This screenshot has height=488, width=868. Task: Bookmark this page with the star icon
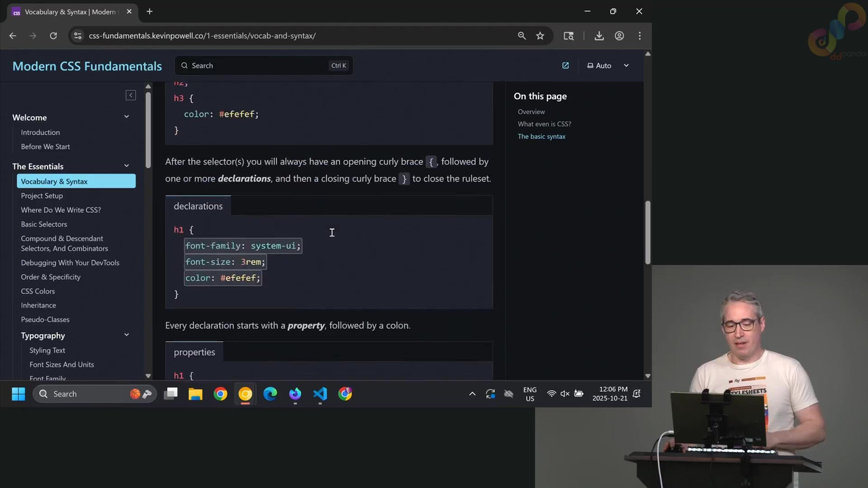(x=540, y=36)
